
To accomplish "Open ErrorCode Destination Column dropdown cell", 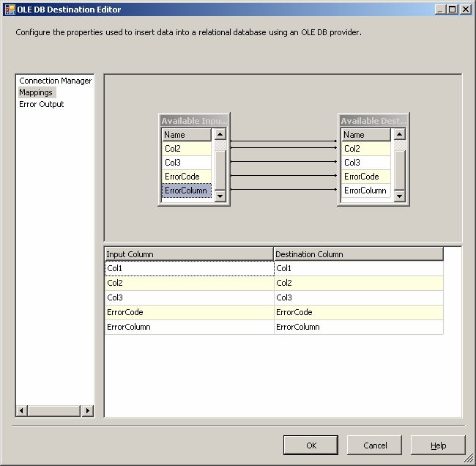I will (358, 312).
